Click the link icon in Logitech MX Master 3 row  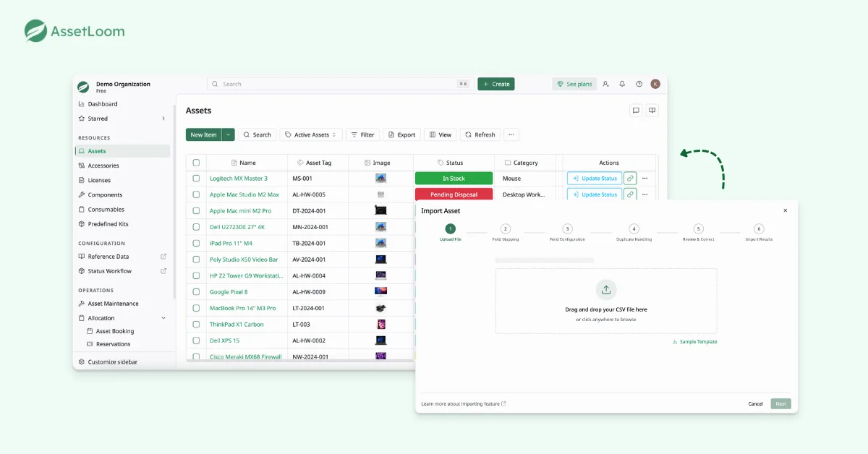(630, 178)
